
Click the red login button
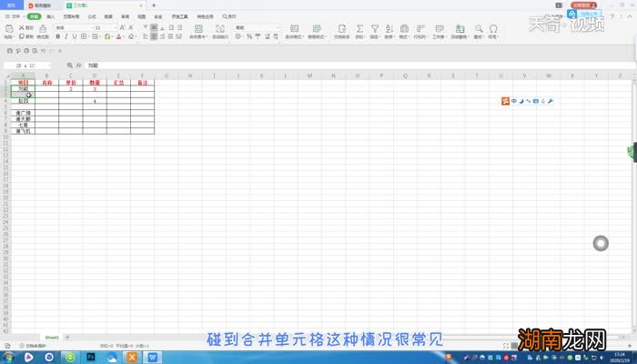click(x=584, y=5)
